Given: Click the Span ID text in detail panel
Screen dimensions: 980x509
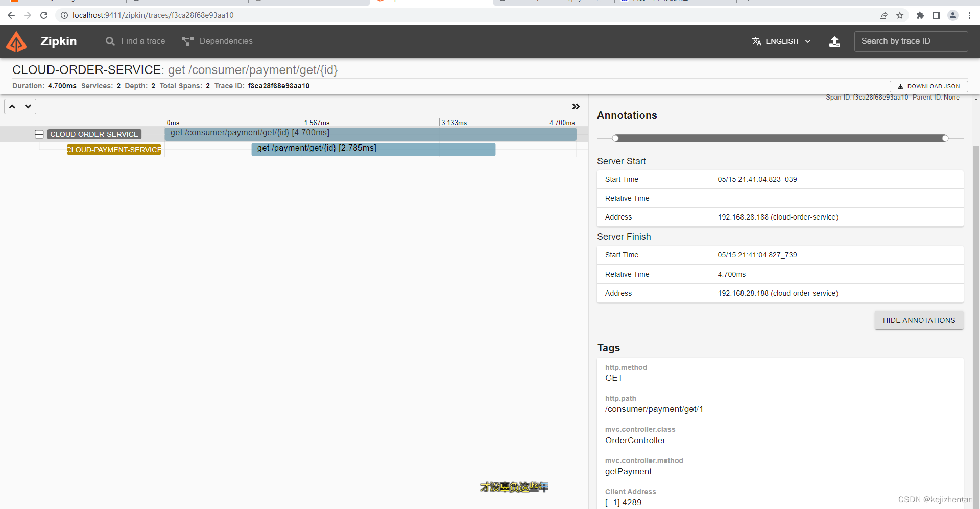Looking at the screenshot, I should (x=867, y=97).
